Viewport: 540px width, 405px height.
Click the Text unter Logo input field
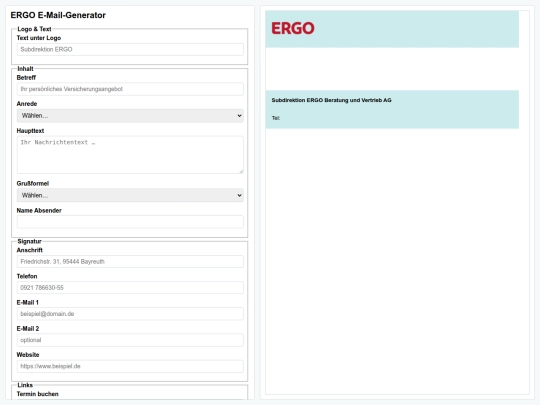point(130,49)
